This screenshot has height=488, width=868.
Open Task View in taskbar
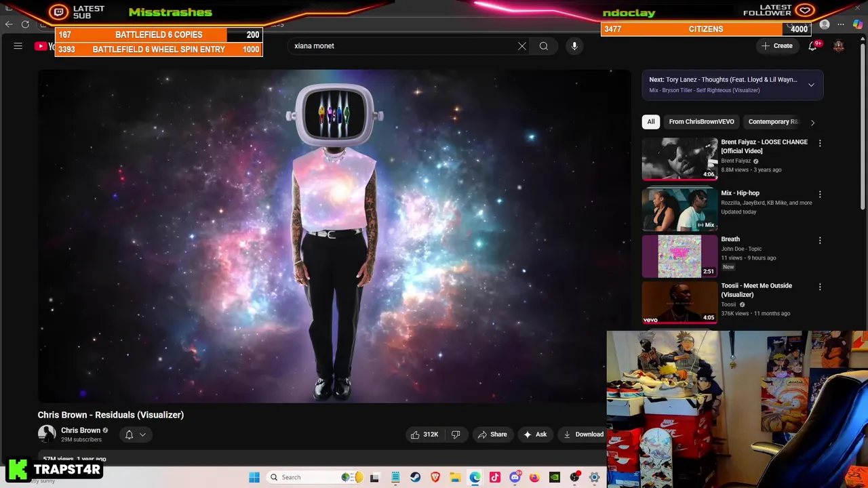coord(374,477)
